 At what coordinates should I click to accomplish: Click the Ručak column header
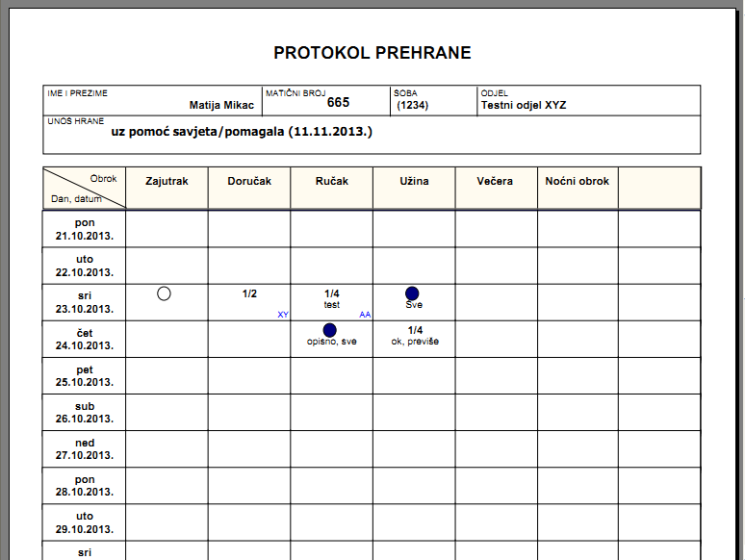[x=332, y=181]
